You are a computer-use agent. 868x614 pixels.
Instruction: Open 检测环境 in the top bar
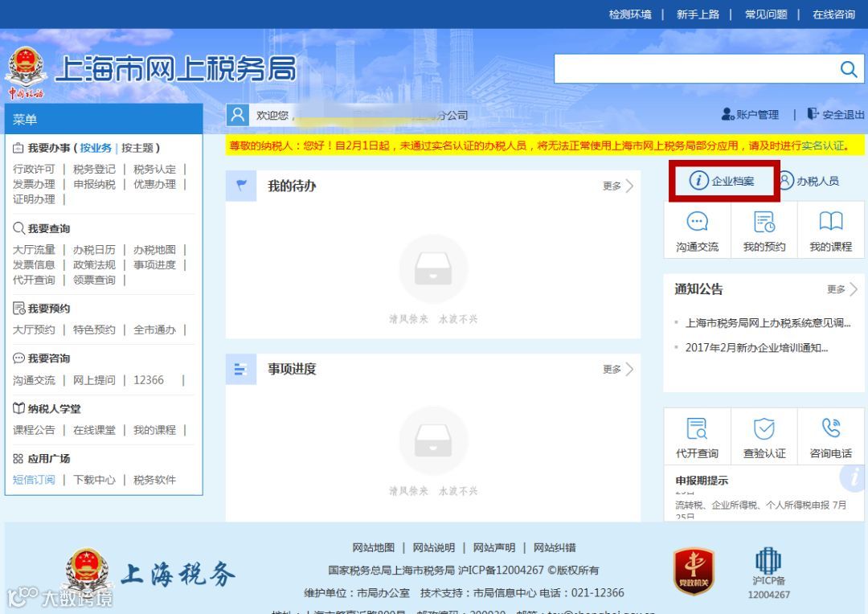click(x=630, y=14)
